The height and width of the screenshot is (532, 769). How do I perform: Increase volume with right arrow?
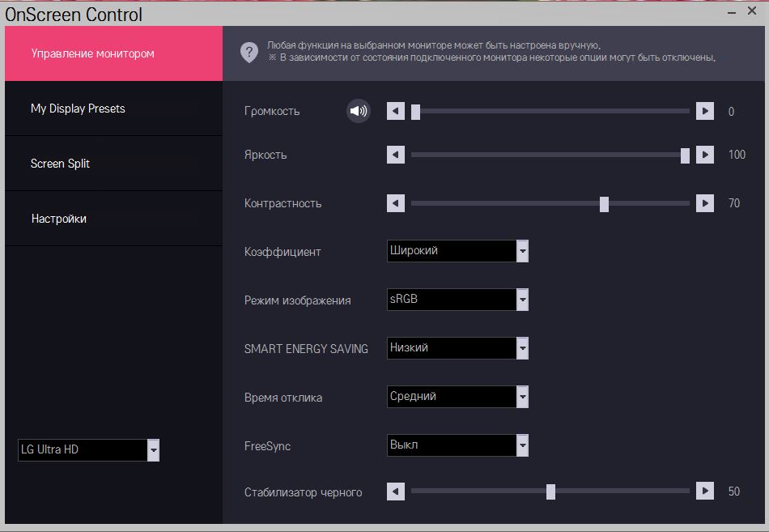(x=705, y=111)
